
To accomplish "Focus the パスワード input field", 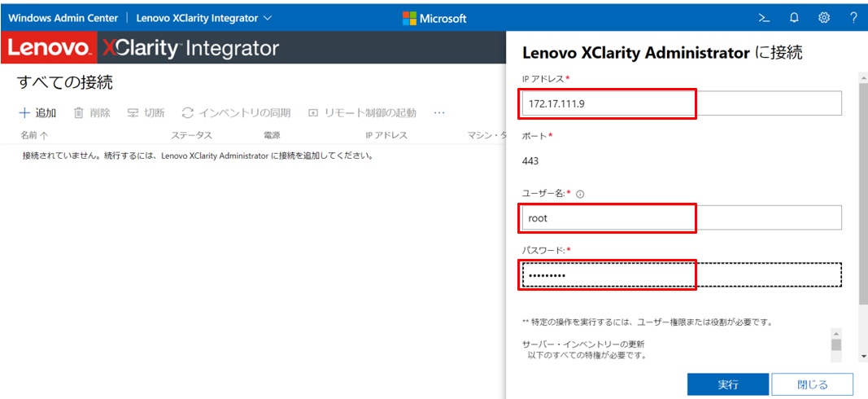I will (682, 275).
